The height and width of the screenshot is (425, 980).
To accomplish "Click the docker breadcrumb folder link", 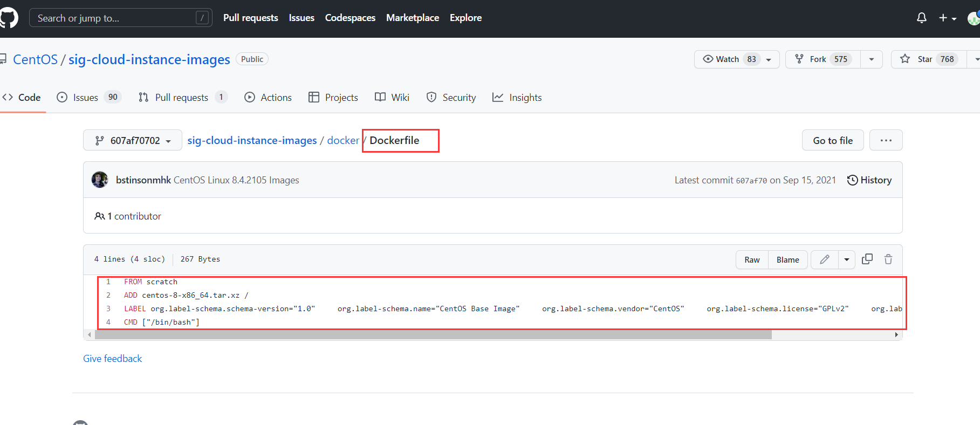I will click(343, 141).
